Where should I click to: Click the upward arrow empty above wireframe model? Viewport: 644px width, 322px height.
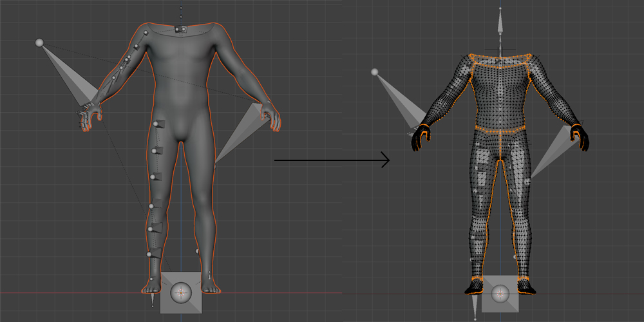tap(500, 24)
